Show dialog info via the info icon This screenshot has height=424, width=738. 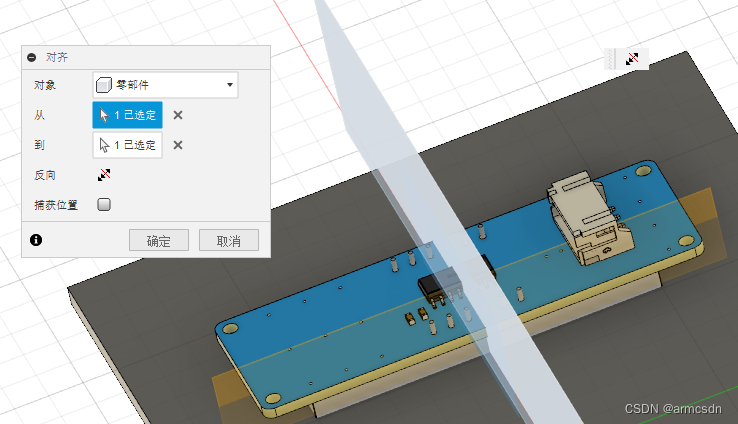coord(36,240)
